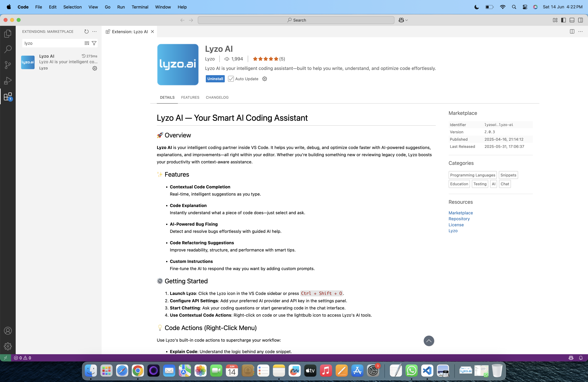Open notifications bell in status bar
The image size is (588, 382).
581,358
